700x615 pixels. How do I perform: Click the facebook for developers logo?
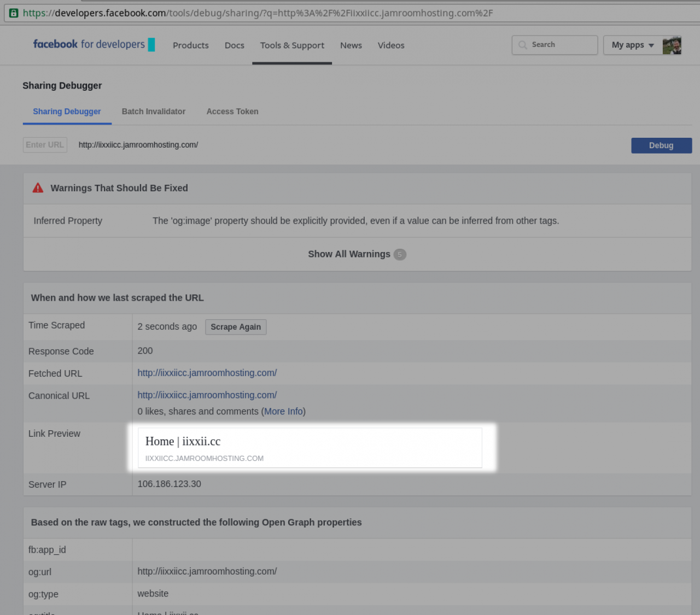94,44
